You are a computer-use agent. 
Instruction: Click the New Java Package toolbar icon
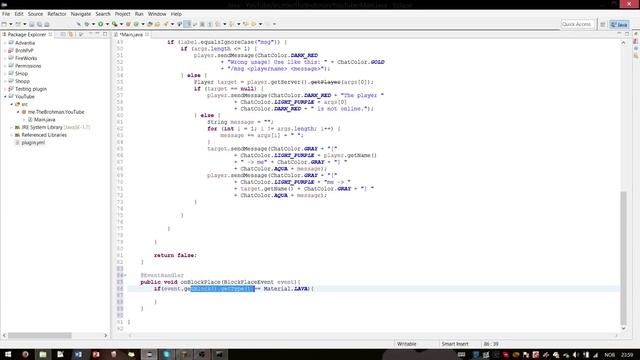click(x=129, y=24)
